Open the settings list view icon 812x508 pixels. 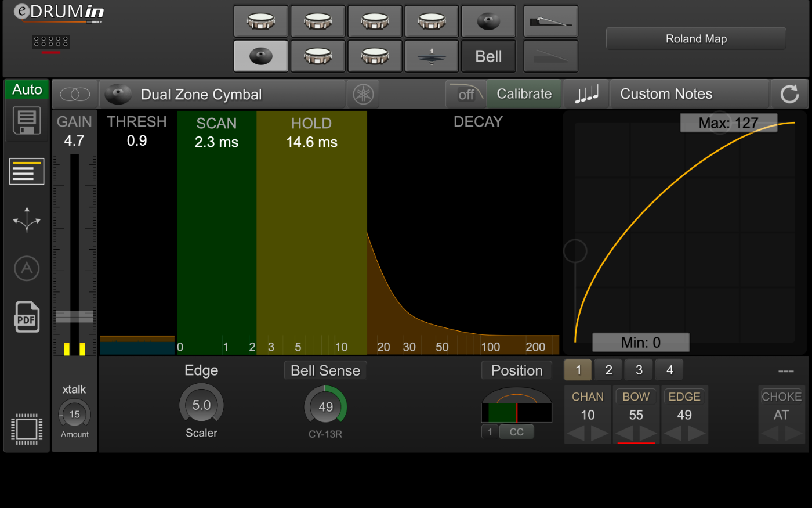[x=27, y=172]
